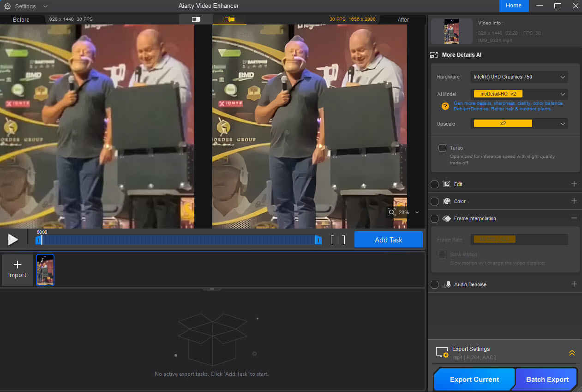Play the video preview
Viewport: 582px width, 392px height.
(13, 239)
